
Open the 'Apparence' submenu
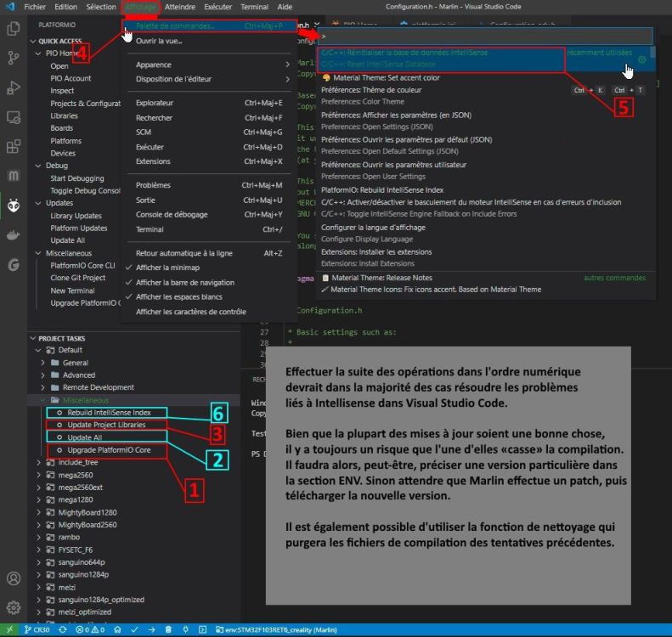[x=210, y=65]
